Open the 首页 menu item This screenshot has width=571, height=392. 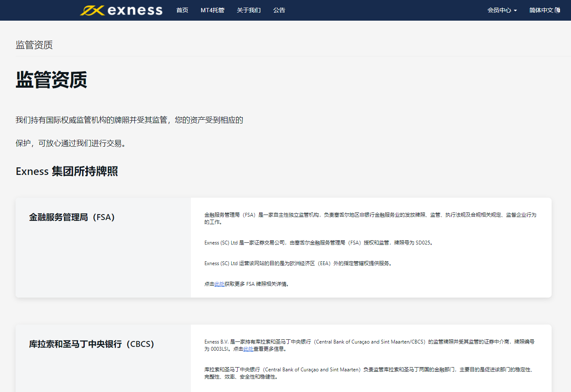(x=182, y=10)
